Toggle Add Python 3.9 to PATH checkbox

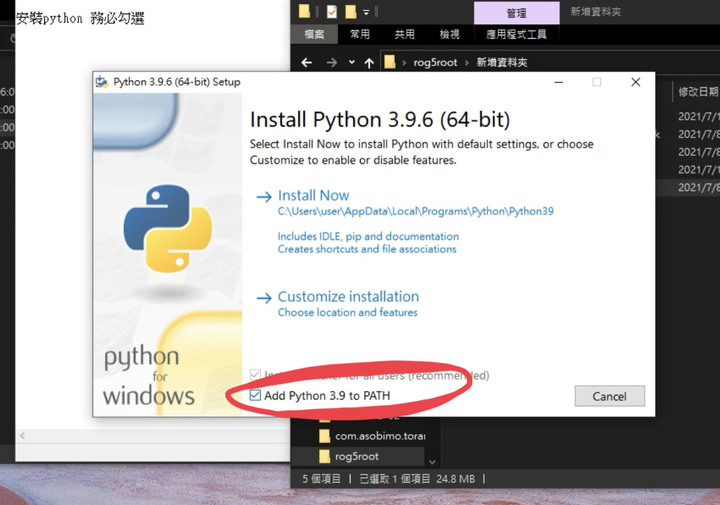(x=255, y=395)
